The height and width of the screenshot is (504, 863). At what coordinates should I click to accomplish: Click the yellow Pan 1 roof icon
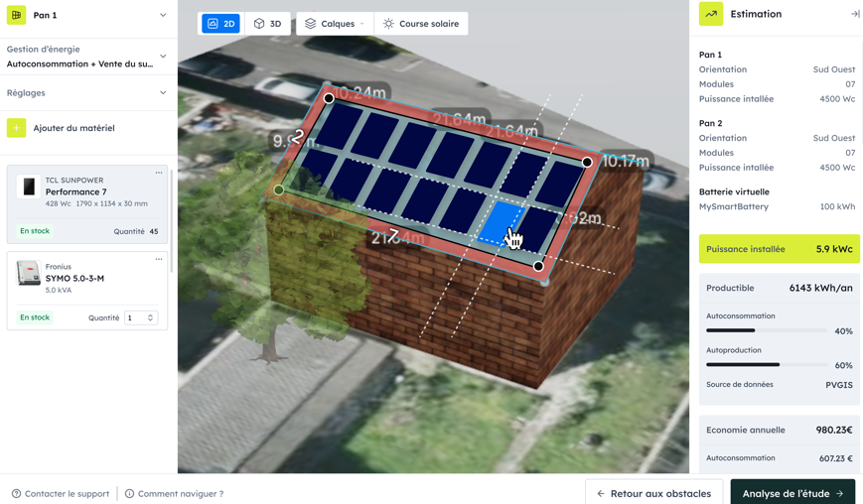[x=17, y=15]
